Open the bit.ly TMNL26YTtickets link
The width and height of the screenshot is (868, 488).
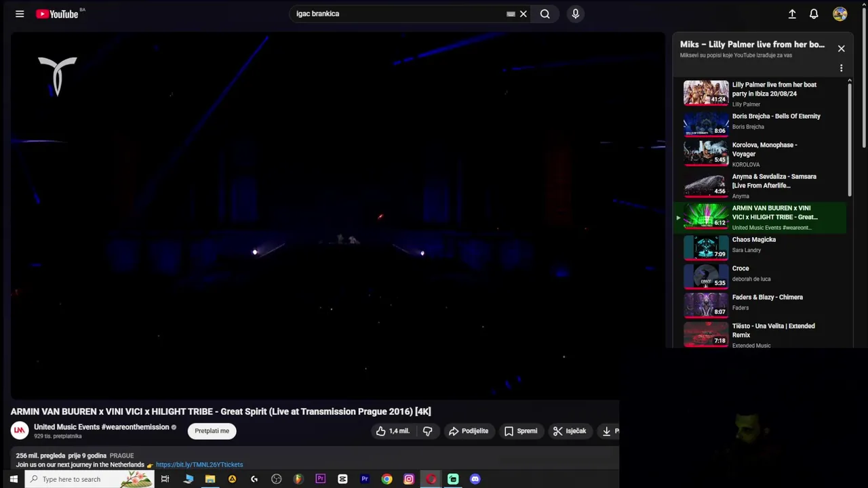click(x=199, y=465)
